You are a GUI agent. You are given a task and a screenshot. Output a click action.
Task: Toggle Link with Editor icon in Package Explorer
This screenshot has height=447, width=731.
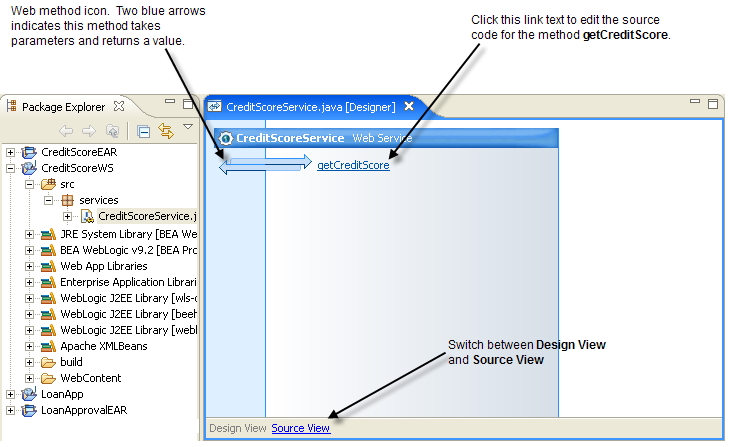[x=166, y=131]
